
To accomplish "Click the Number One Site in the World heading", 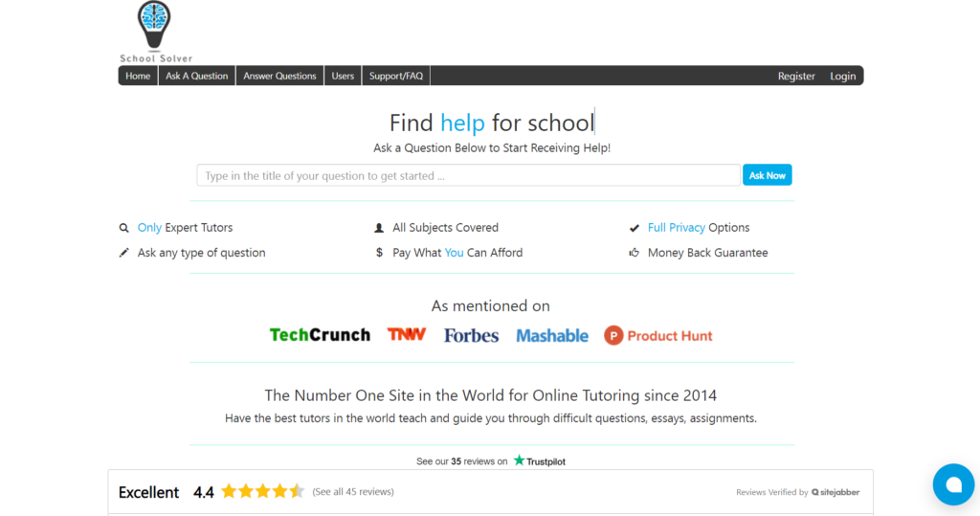I will coord(491,395).
